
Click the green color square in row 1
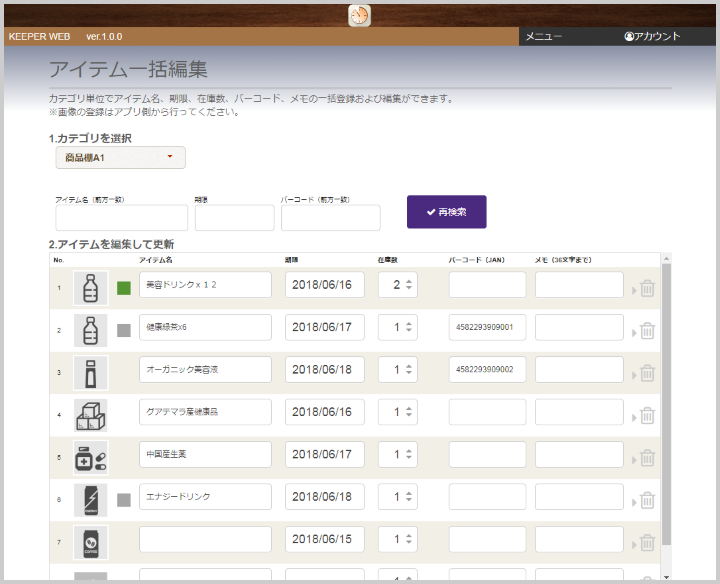click(x=124, y=288)
